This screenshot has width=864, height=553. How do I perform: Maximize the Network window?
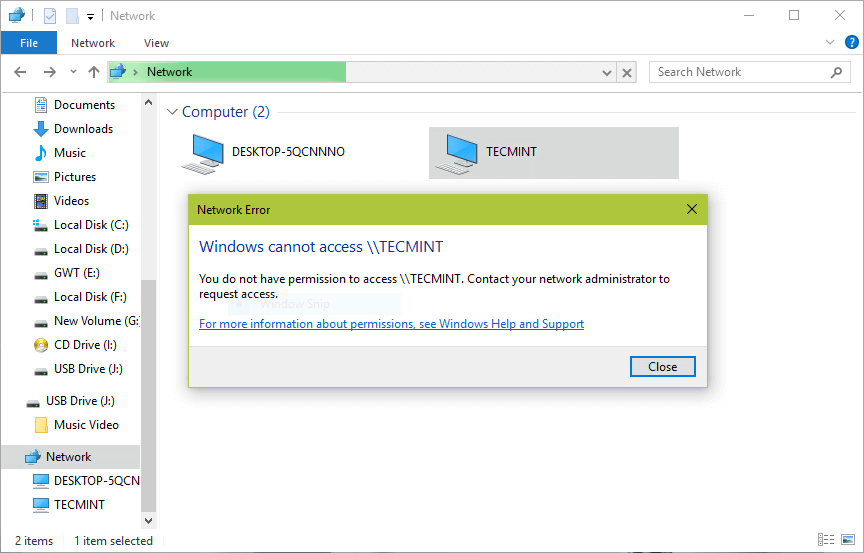coord(794,15)
